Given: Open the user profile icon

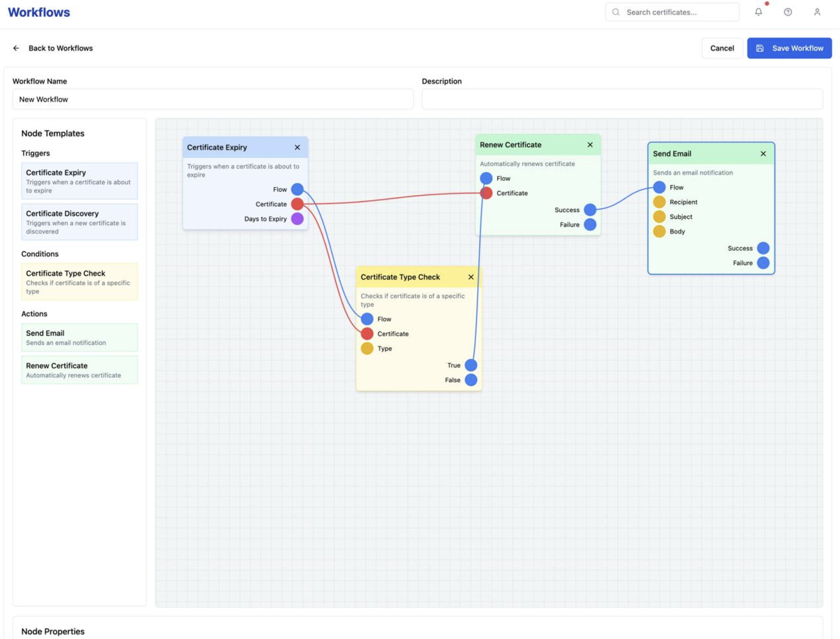Looking at the screenshot, I should [x=817, y=12].
